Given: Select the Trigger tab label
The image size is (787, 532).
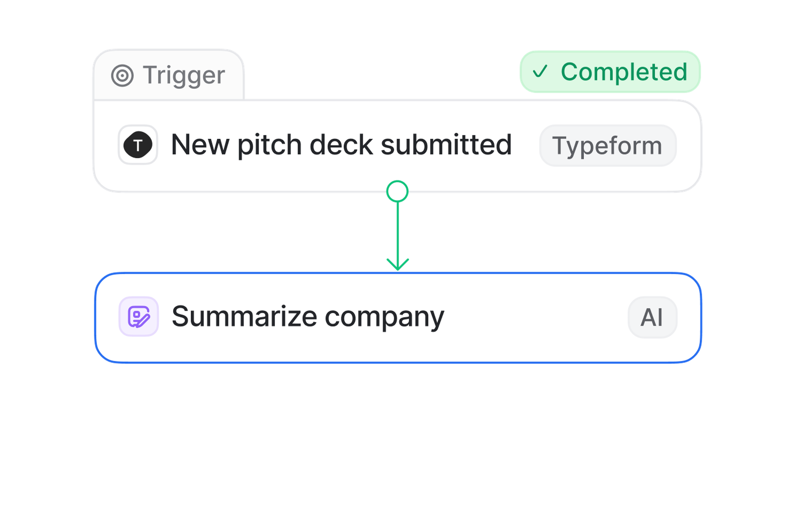Looking at the screenshot, I should tap(184, 75).
